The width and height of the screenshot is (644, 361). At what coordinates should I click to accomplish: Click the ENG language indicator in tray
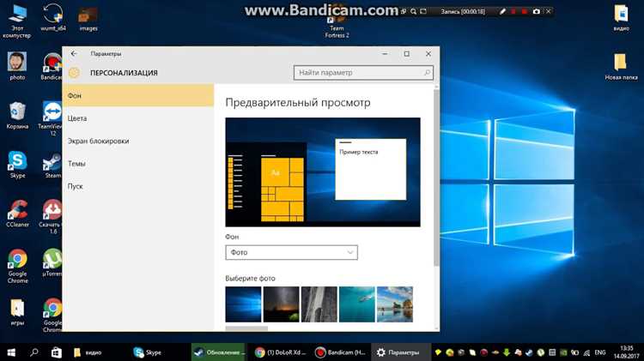600,352
